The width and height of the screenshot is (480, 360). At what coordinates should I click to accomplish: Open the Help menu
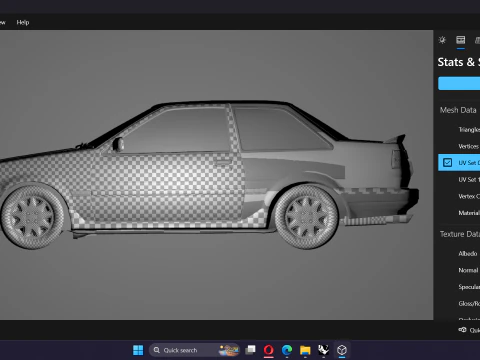tap(23, 22)
